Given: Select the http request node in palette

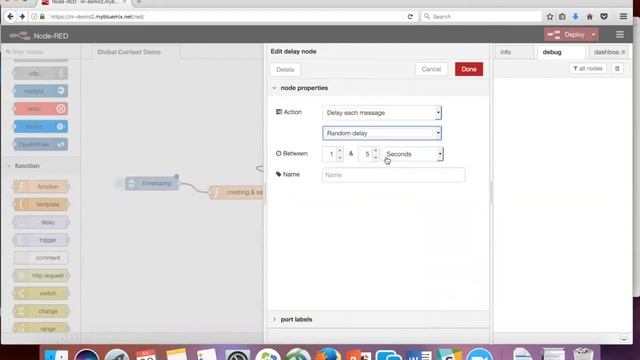Looking at the screenshot, I should [x=41, y=276].
